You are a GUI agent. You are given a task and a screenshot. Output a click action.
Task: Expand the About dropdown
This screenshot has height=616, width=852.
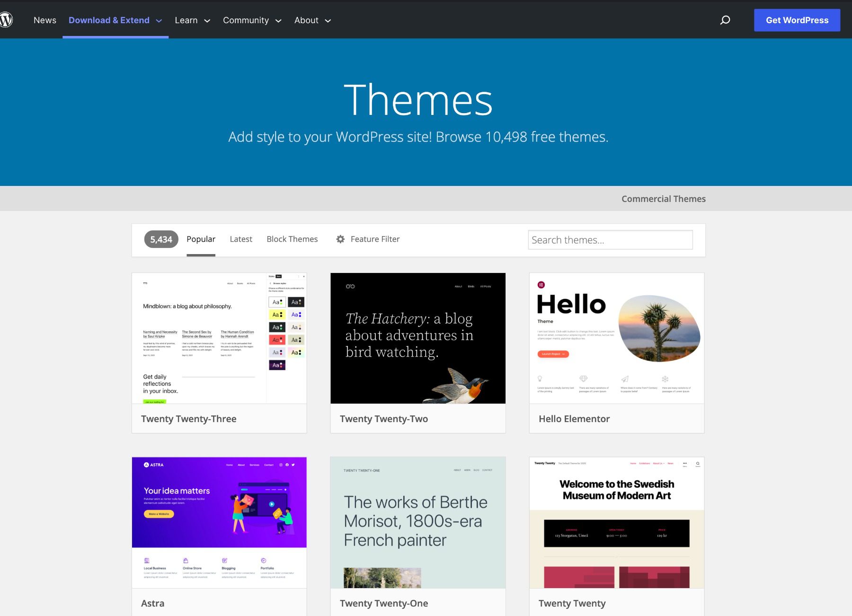click(312, 20)
